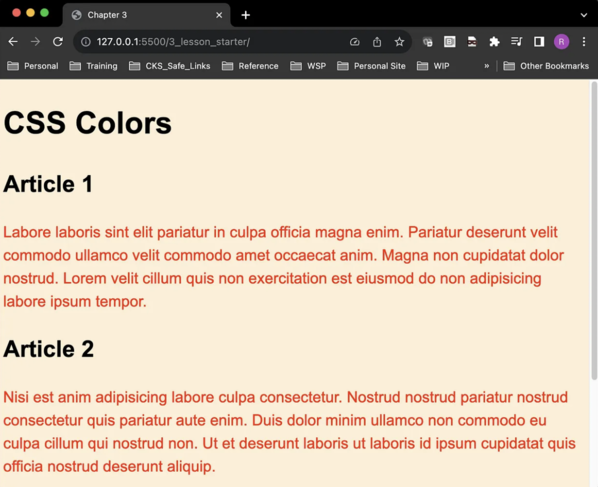Click the Article 2 heading

coord(48,349)
